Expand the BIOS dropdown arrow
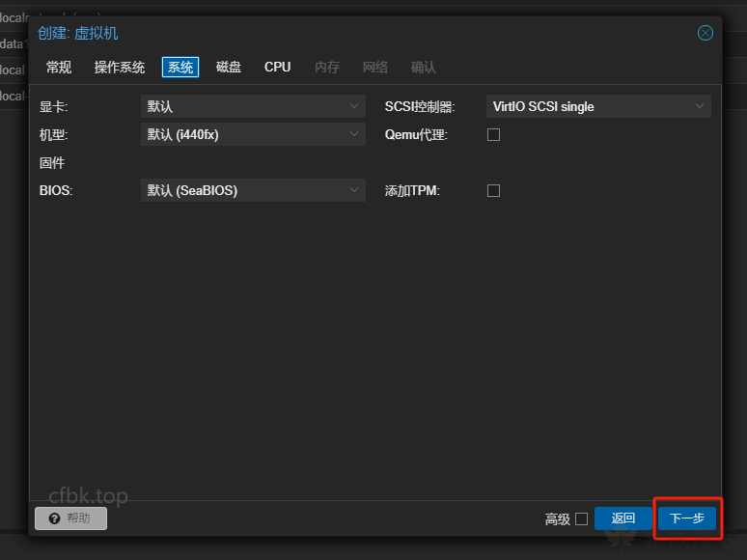747x560 pixels. [354, 190]
